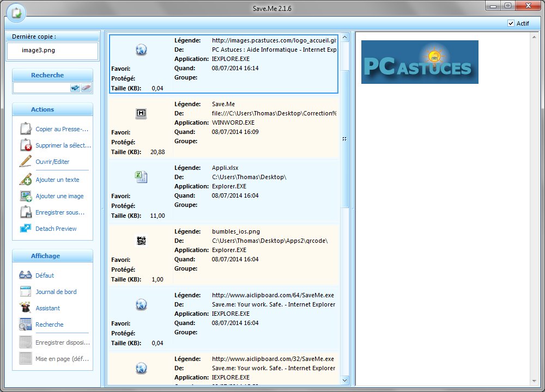The width and height of the screenshot is (545, 392).
Task: Click the preview pane scroll down arrow
Action: (x=534, y=381)
